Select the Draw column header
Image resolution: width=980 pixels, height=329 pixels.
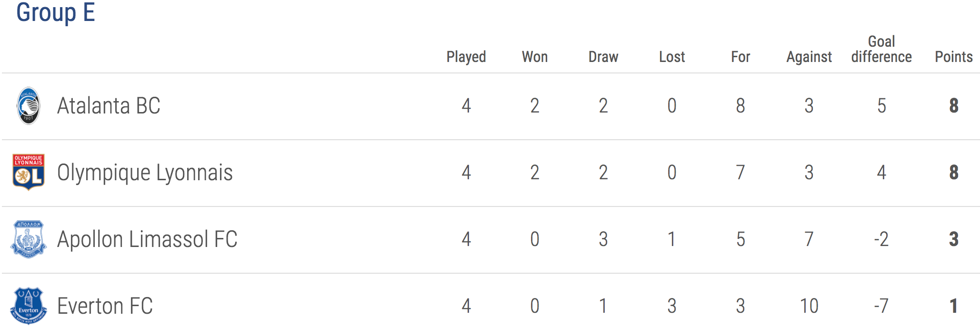click(x=603, y=57)
